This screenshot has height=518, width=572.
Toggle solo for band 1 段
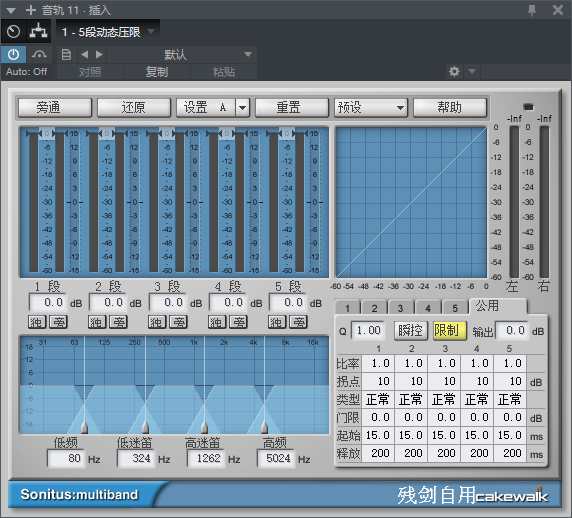(37, 322)
